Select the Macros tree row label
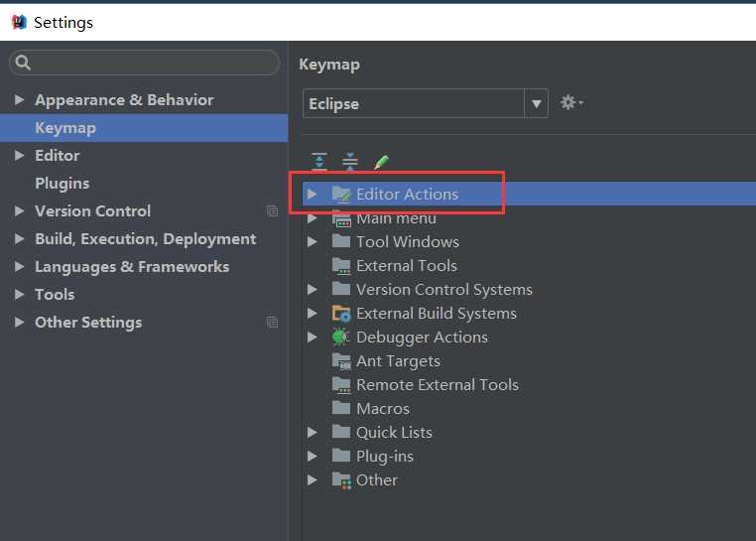This screenshot has width=756, height=541. click(383, 409)
